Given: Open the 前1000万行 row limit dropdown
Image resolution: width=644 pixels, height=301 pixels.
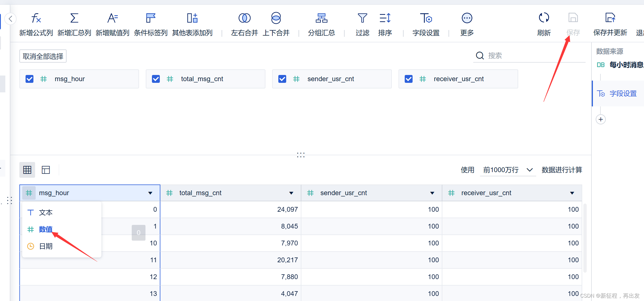Looking at the screenshot, I should tap(508, 170).
